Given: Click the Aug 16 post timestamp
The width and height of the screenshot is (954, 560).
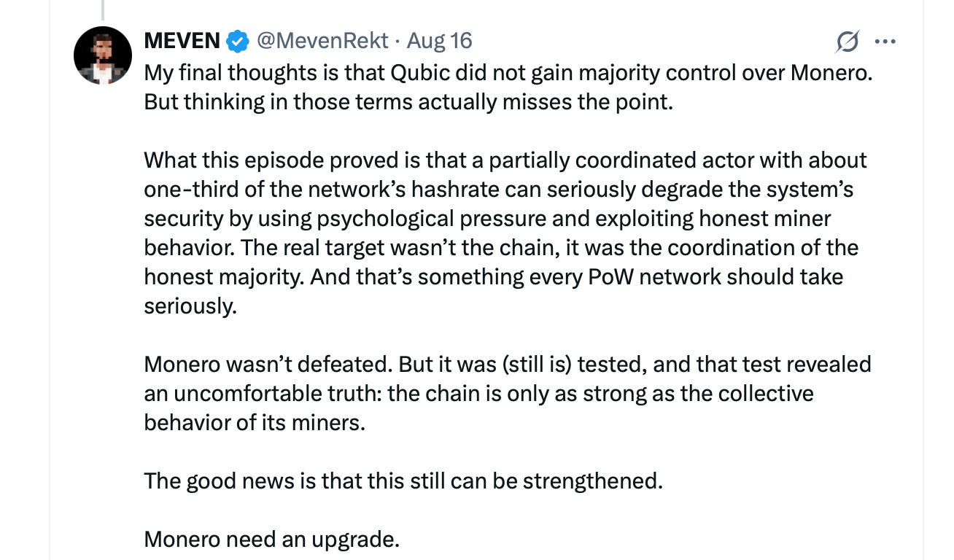Looking at the screenshot, I should coord(440,41).
